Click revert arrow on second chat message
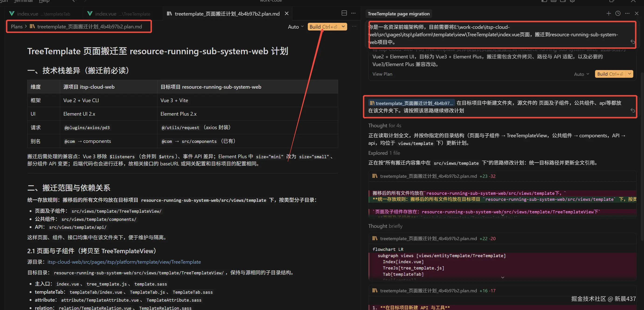644x310 pixels. (x=633, y=110)
